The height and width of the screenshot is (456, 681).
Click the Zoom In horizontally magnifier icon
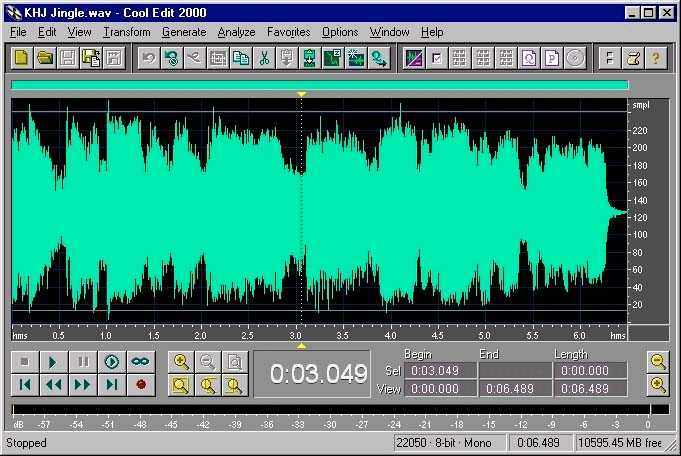pos(181,362)
